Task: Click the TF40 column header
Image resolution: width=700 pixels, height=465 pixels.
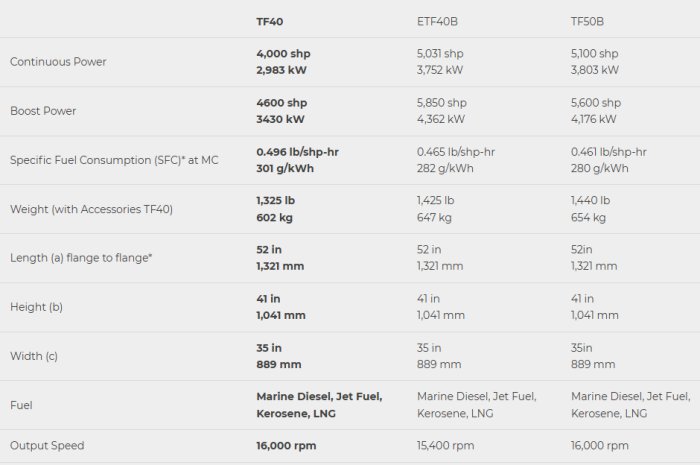Action: 268,19
